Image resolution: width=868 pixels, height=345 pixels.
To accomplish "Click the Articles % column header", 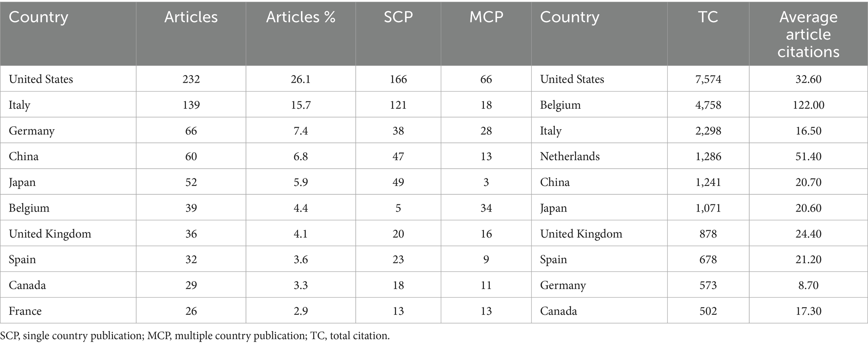I will tap(301, 17).
